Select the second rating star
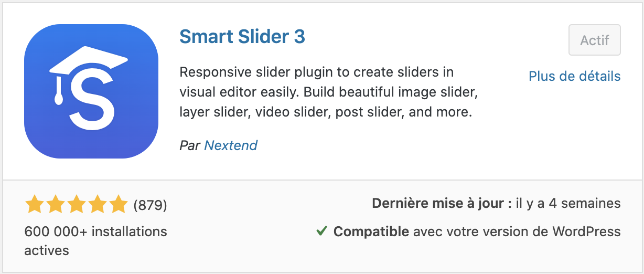The image size is (644, 274). pyautogui.click(x=55, y=204)
